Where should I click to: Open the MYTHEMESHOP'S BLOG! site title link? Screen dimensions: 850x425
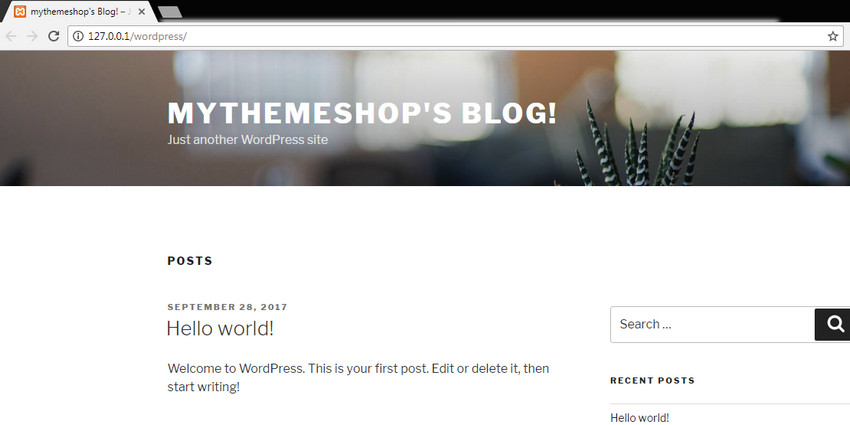click(362, 113)
